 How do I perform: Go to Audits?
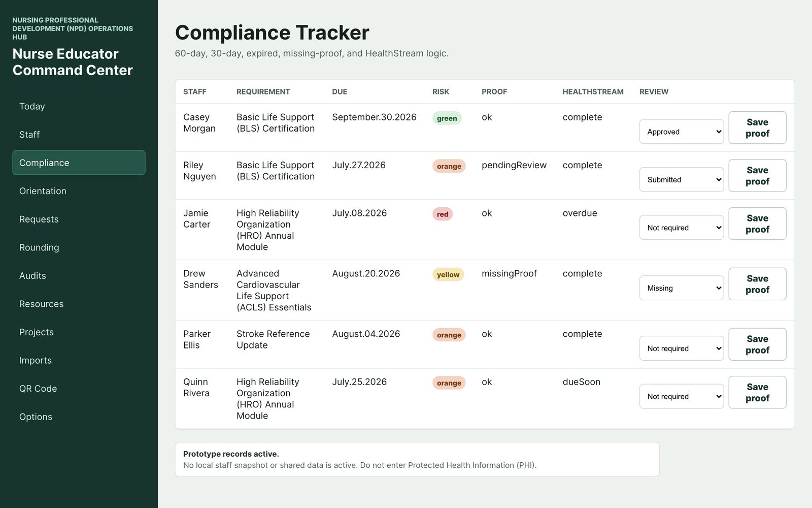coord(79,276)
